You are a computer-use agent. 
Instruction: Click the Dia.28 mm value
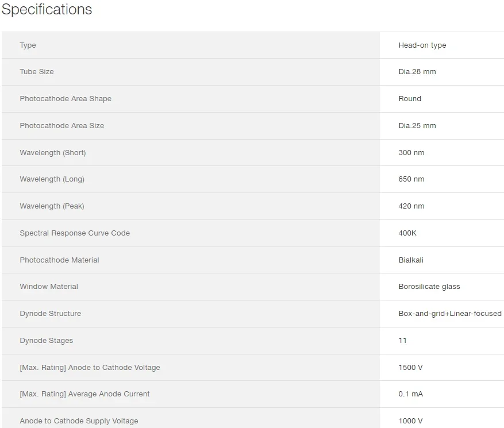(417, 72)
